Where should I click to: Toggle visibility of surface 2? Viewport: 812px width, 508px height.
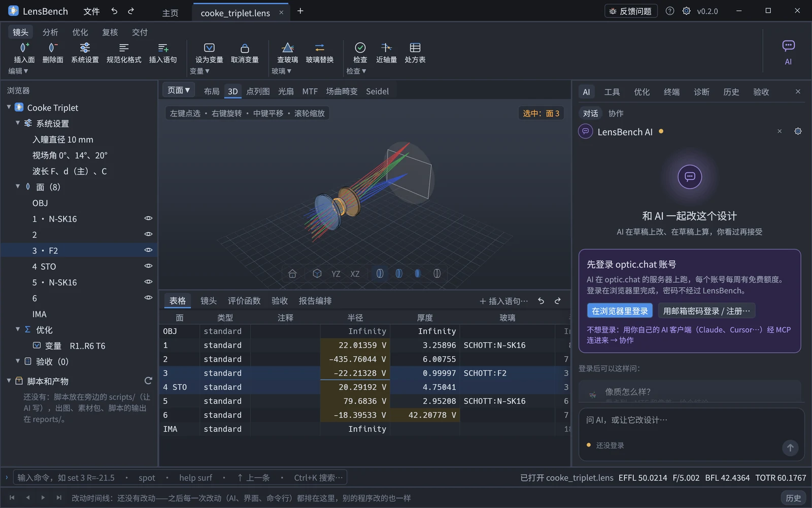(148, 234)
